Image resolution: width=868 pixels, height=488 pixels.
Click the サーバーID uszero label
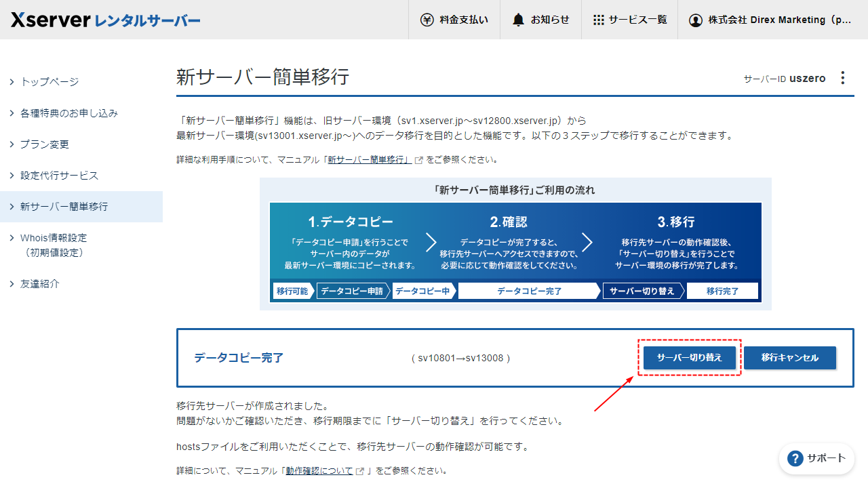coord(785,79)
